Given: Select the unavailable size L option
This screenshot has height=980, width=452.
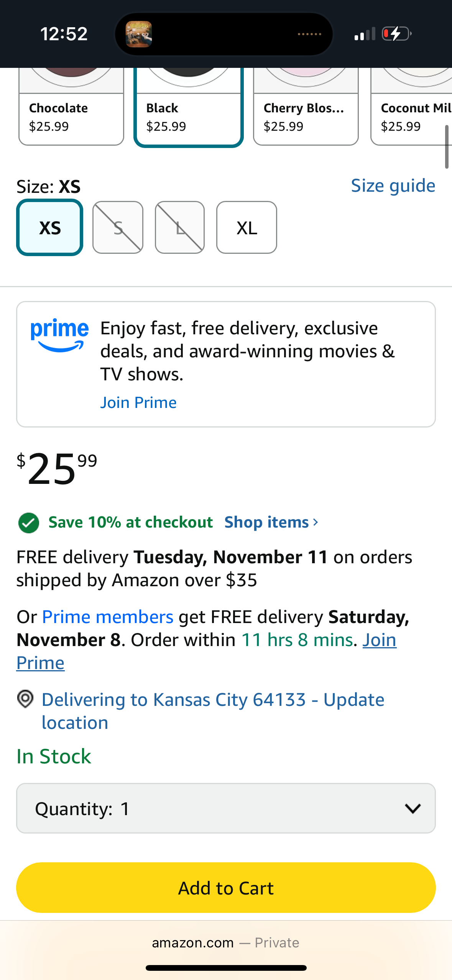Looking at the screenshot, I should pos(180,228).
